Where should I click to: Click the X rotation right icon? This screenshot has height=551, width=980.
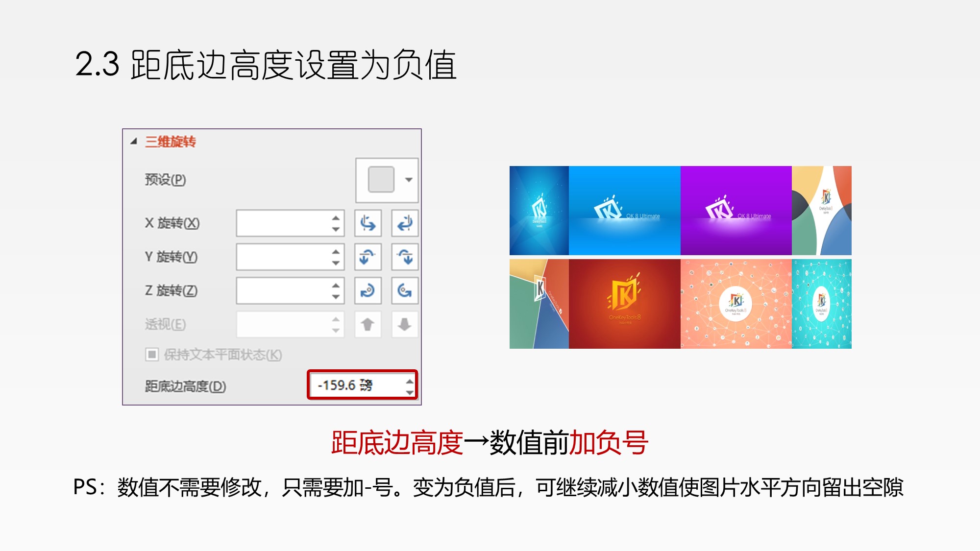[x=405, y=223]
